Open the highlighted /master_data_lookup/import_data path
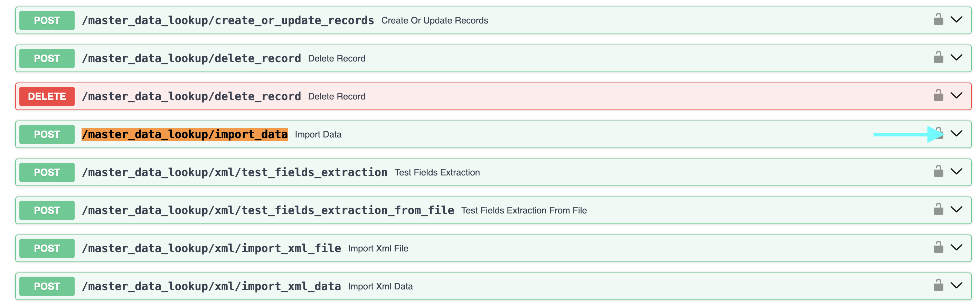 [x=185, y=135]
